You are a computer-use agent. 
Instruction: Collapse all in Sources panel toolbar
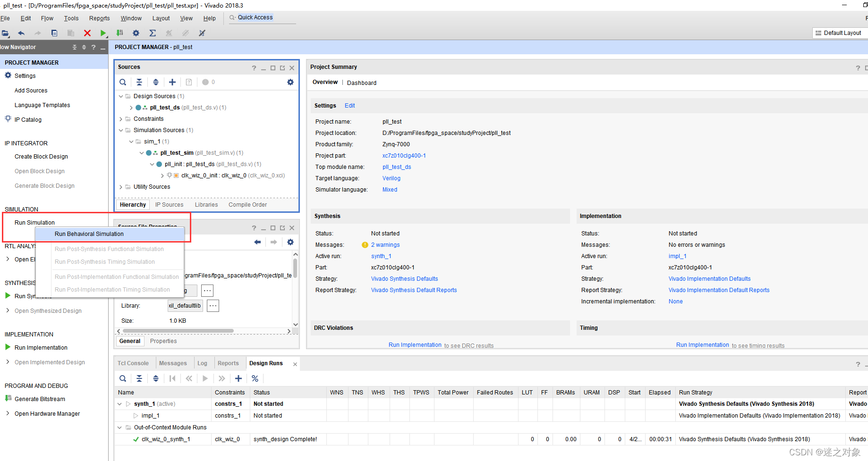coord(139,82)
